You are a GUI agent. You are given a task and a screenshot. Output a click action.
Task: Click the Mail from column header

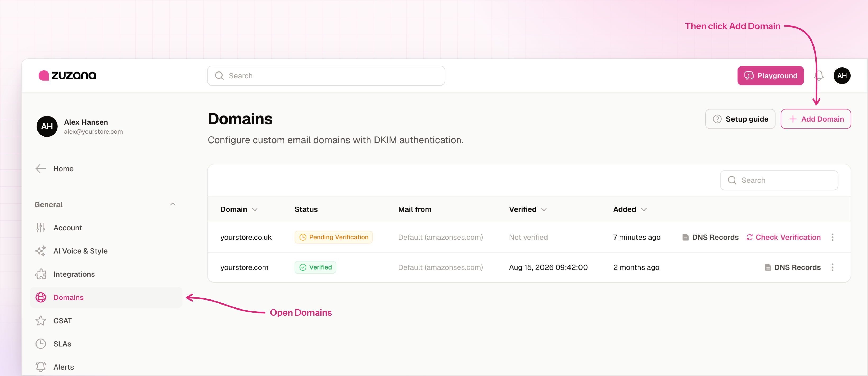tap(414, 209)
